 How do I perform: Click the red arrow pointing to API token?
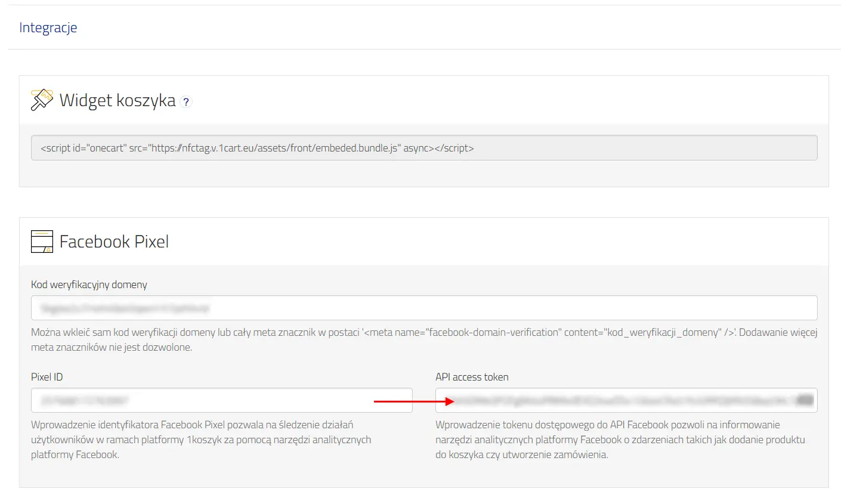click(x=415, y=401)
